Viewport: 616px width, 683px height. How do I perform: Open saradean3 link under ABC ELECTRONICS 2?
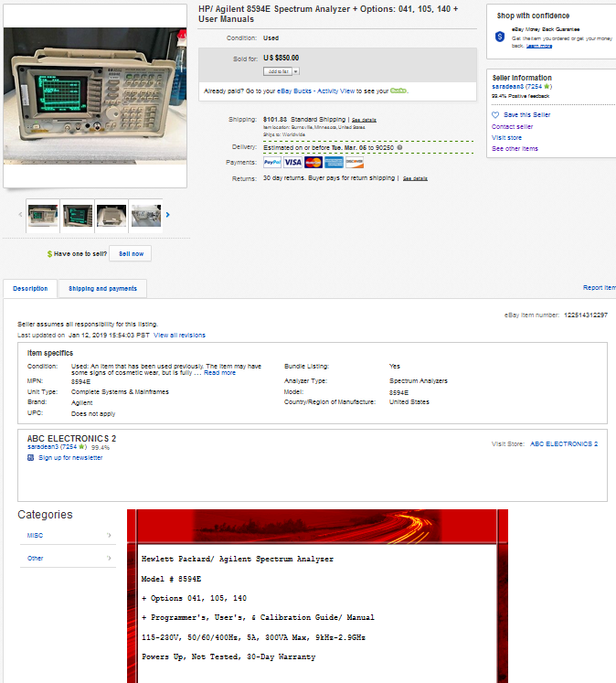pos(43,447)
